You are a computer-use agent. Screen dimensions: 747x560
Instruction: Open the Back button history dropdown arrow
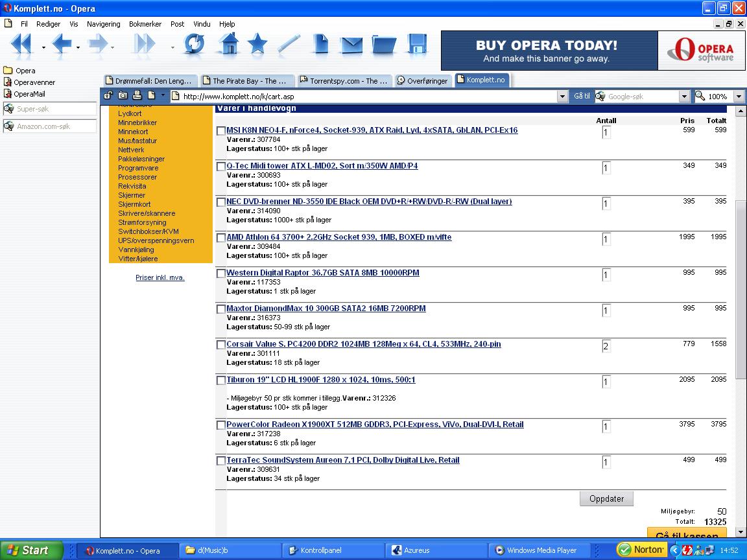pyautogui.click(x=78, y=47)
